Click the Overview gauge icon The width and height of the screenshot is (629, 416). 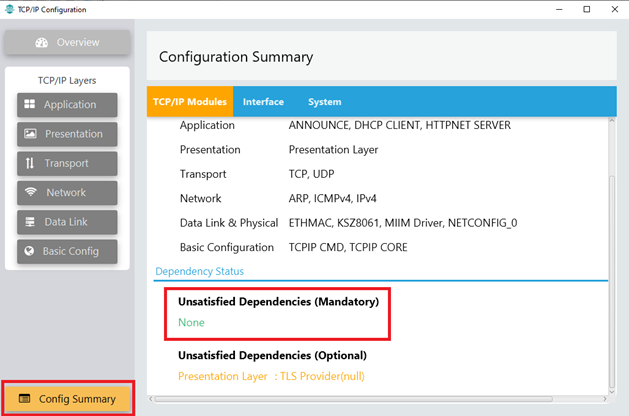click(41, 43)
